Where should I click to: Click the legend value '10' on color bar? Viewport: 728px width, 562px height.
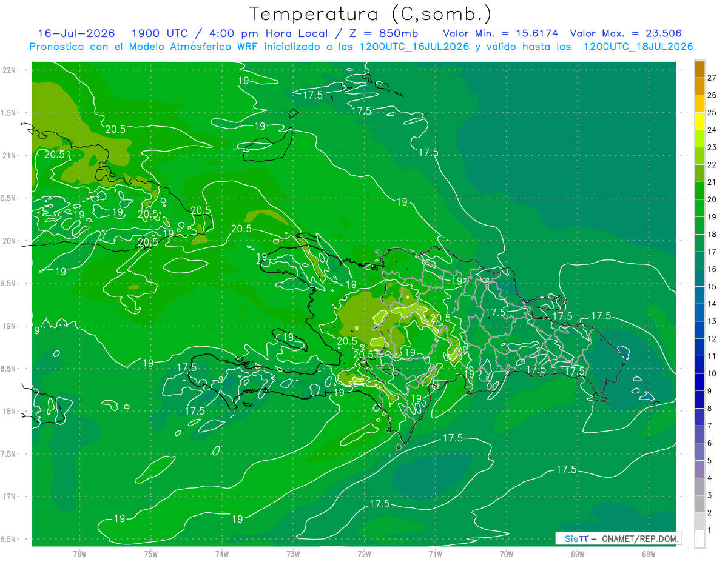tap(712, 373)
